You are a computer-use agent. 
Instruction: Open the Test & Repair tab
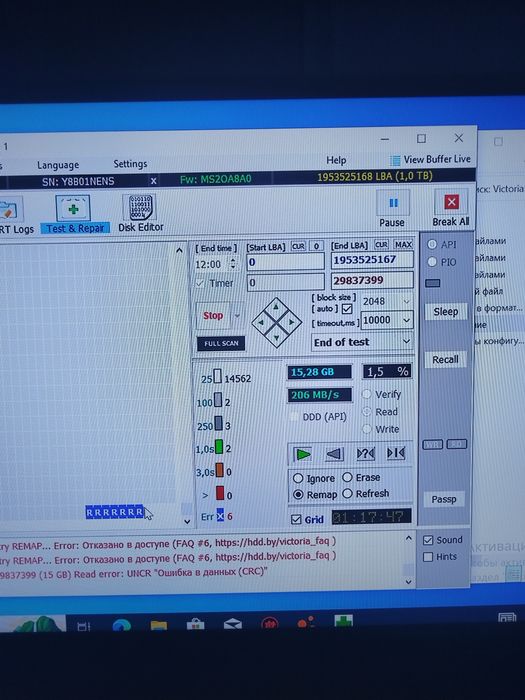click(x=74, y=215)
